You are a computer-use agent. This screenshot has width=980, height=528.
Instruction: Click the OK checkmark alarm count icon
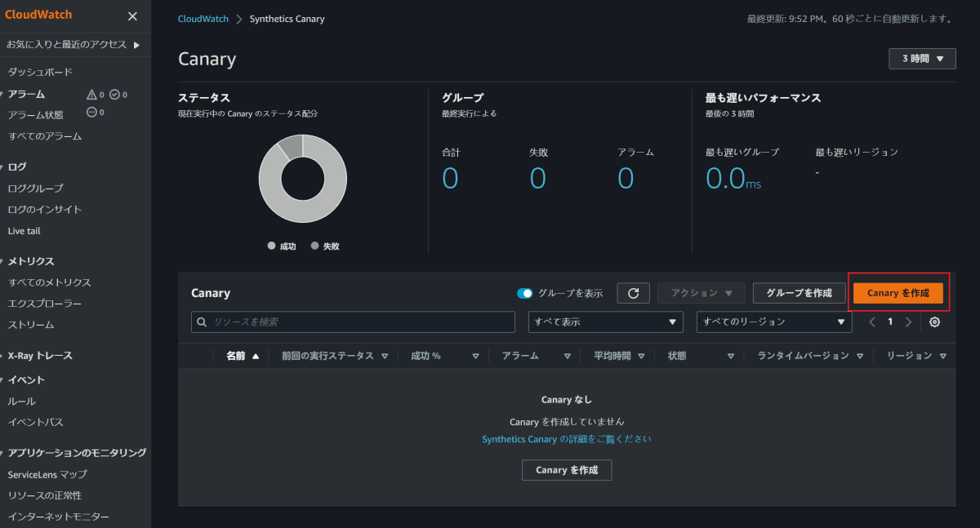(115, 95)
